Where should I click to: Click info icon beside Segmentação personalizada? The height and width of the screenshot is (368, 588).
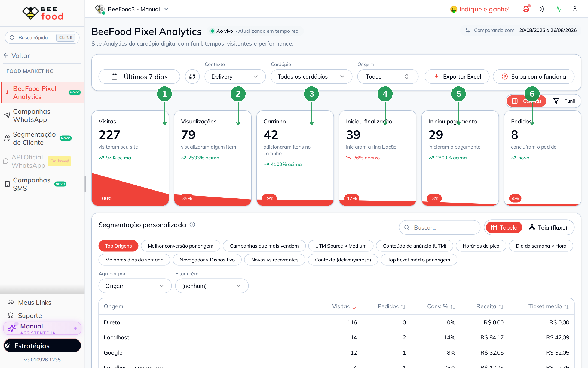click(192, 225)
